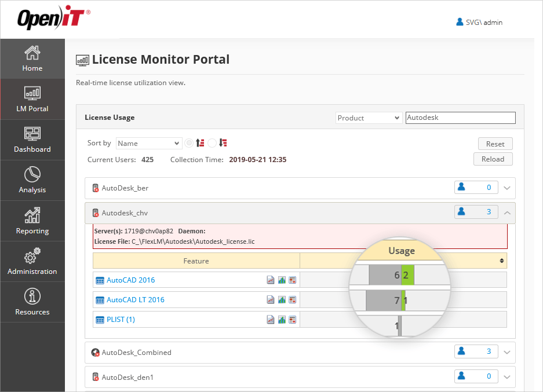Collapse the Autodesk_chv row chevron

(x=507, y=213)
